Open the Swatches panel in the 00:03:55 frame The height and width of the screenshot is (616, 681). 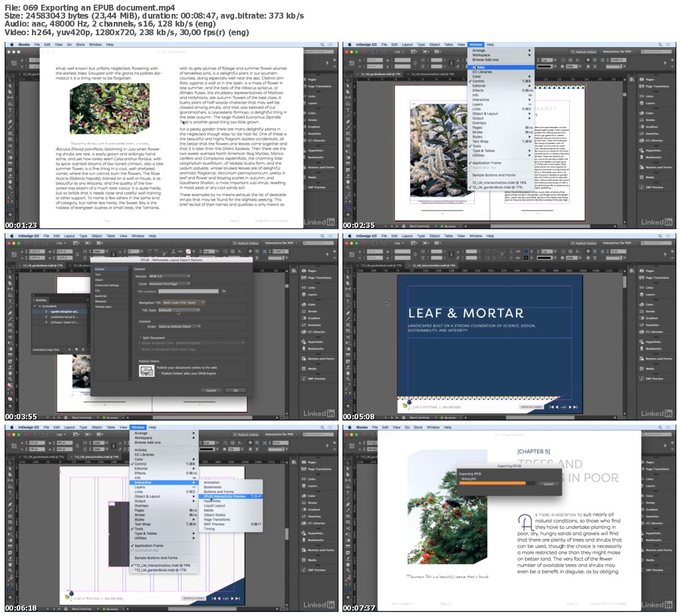[x=311, y=325]
